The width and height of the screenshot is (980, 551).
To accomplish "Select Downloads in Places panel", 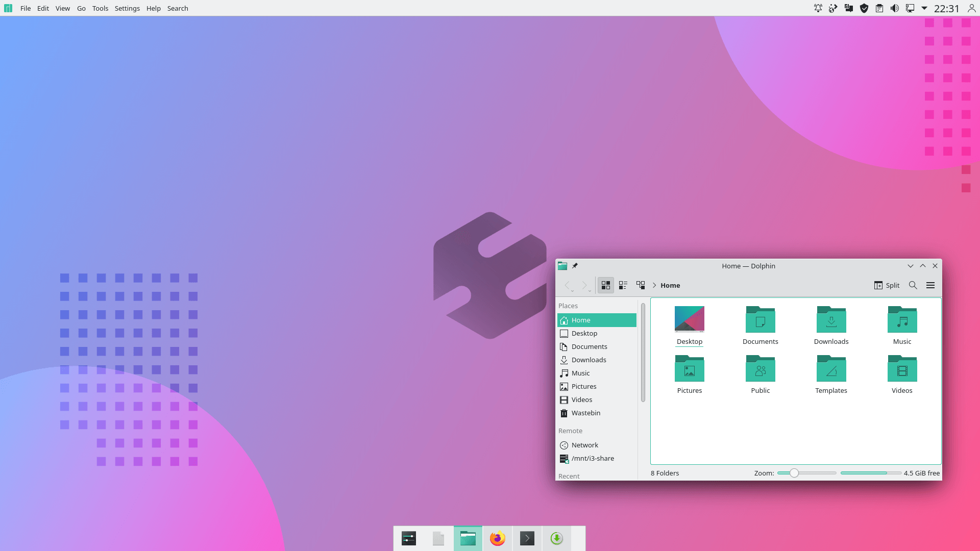I will (x=597, y=360).
